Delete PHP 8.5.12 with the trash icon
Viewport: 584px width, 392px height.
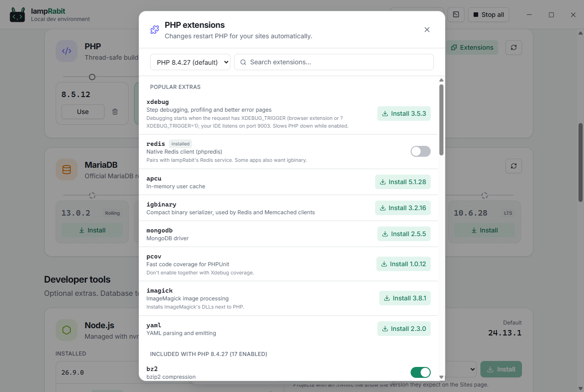[x=115, y=112]
